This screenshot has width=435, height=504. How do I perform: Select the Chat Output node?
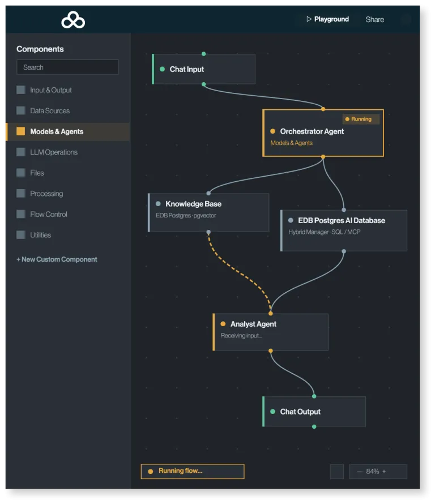coord(314,412)
